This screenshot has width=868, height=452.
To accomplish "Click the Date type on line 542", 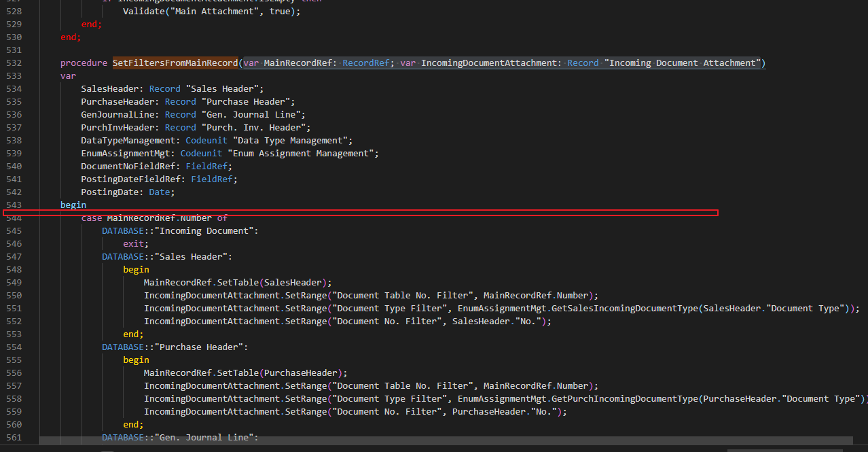I will click(x=159, y=192).
